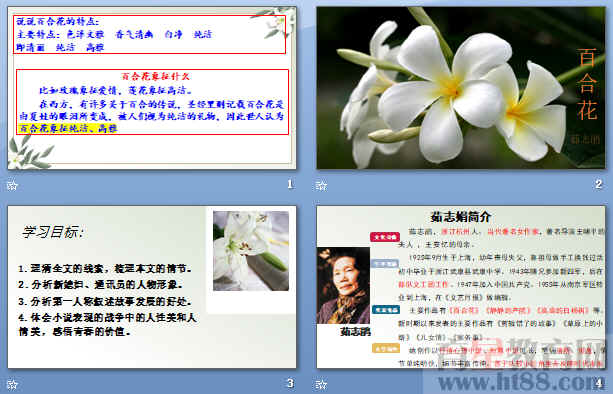Click the slide number 1 label
Viewport: 613px width, 394px height.
coord(290,184)
